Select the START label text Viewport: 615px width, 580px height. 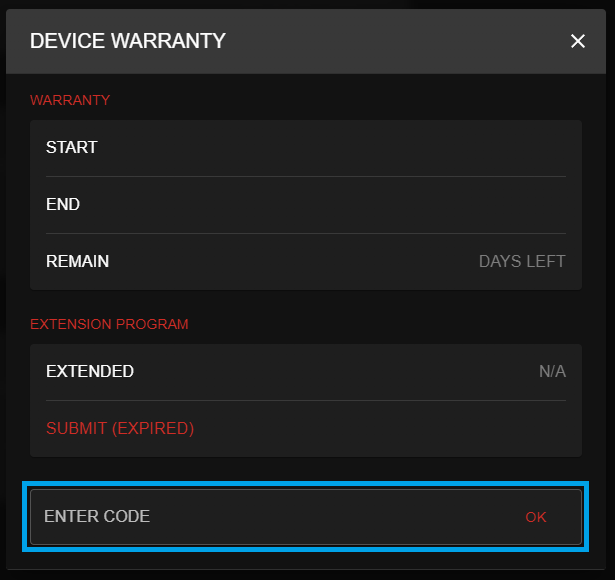point(72,147)
